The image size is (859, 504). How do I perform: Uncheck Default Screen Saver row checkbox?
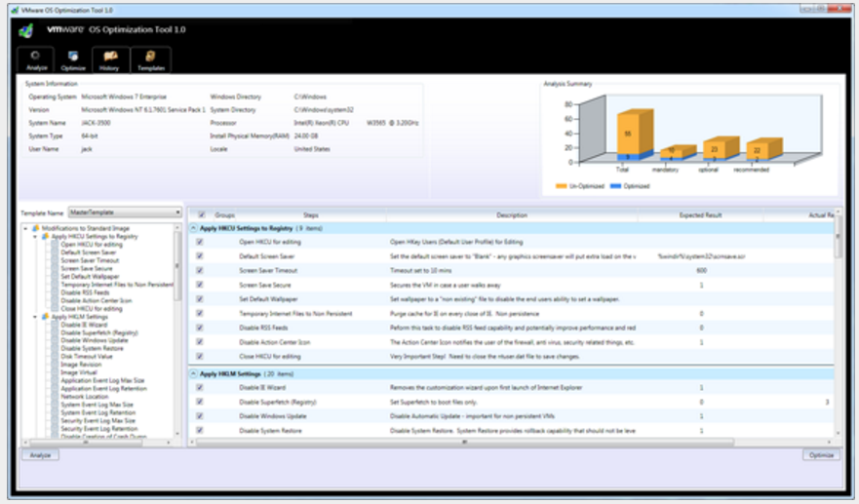point(200,255)
